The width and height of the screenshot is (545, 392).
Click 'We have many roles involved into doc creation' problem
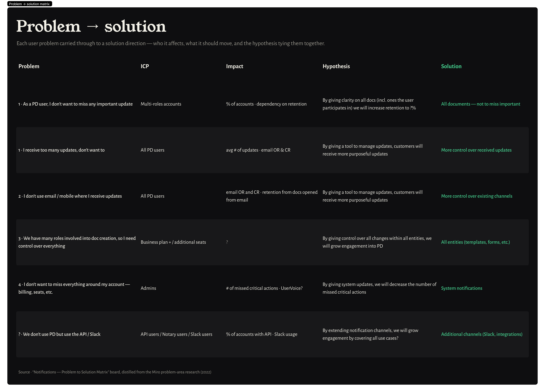tap(77, 242)
